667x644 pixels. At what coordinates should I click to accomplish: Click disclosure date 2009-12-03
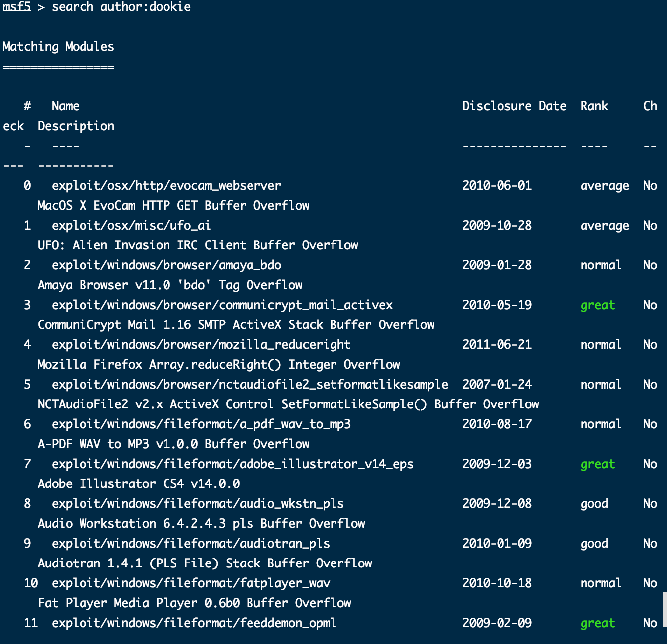(x=497, y=464)
